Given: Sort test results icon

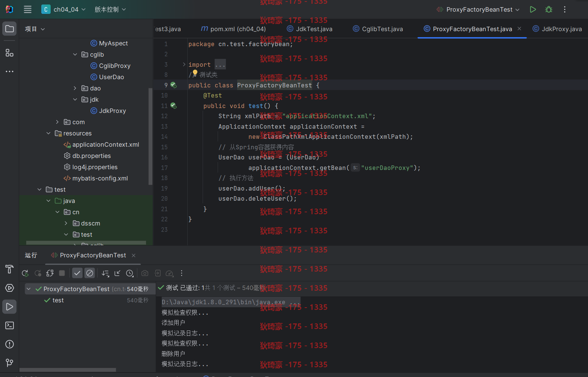Looking at the screenshot, I should point(105,273).
